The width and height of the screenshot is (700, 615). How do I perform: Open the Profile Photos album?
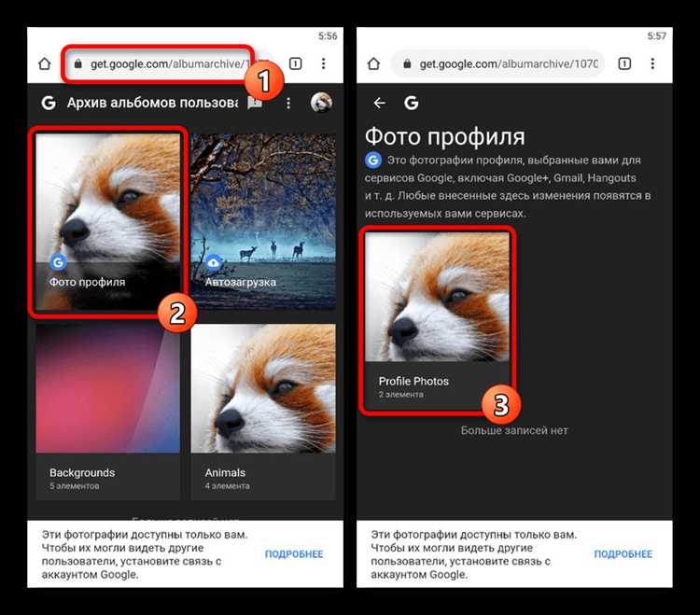pyautogui.click(x=438, y=320)
